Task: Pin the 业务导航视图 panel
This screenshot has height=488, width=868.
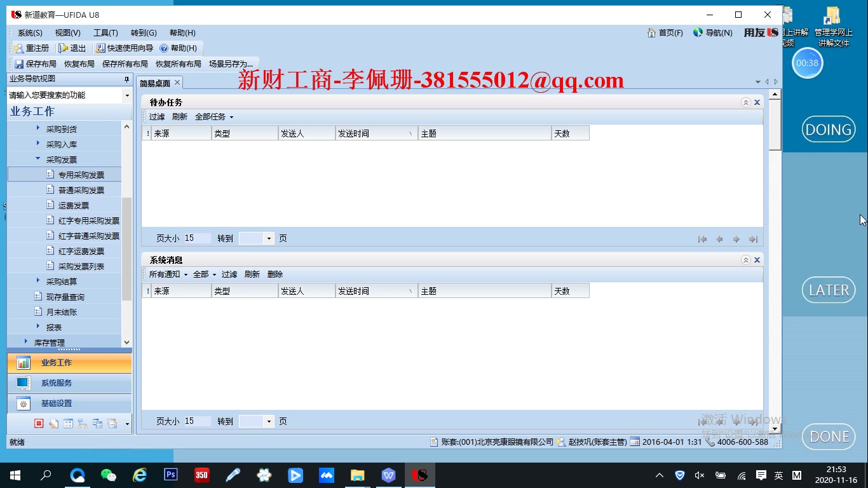Action: (125, 79)
